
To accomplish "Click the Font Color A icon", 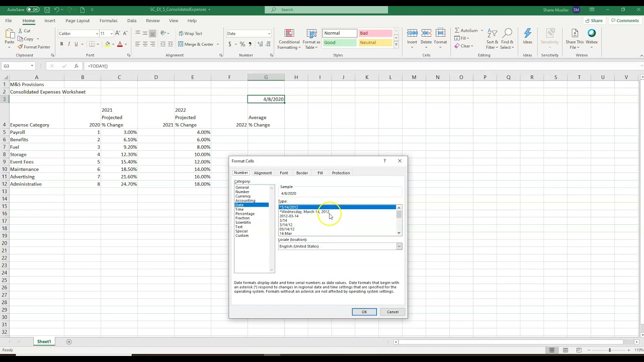I will (119, 44).
